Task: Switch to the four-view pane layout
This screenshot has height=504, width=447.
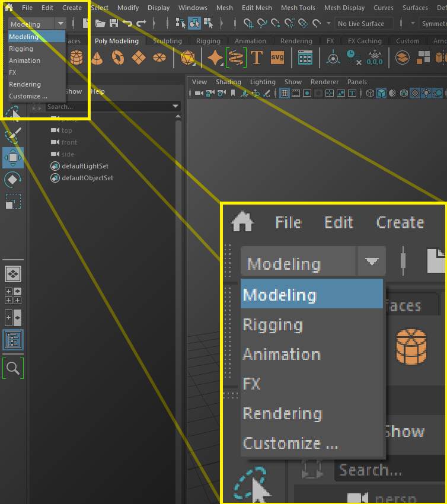Action: click(x=13, y=296)
